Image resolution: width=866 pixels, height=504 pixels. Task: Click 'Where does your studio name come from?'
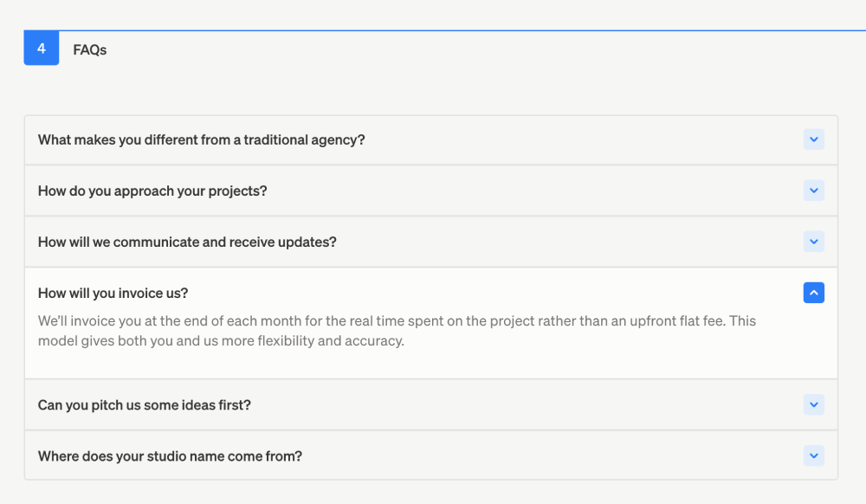point(170,456)
